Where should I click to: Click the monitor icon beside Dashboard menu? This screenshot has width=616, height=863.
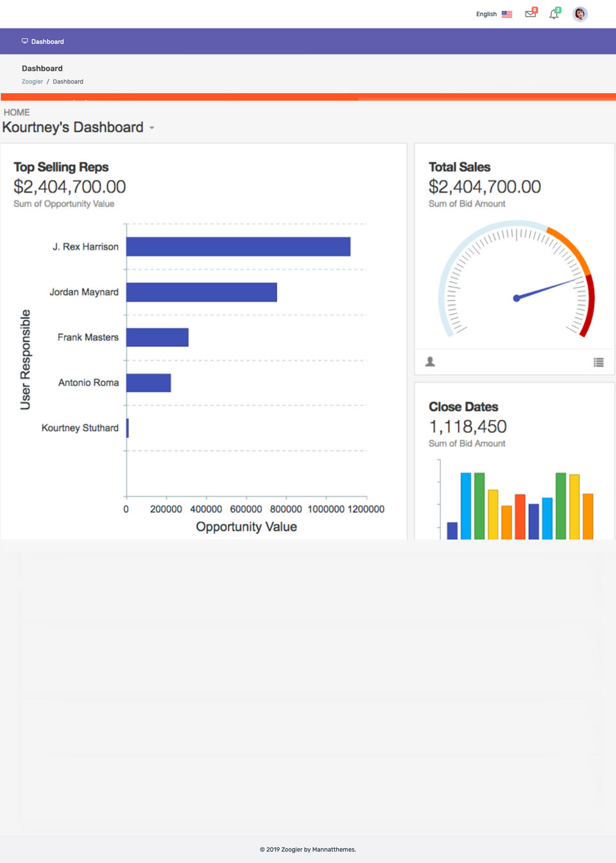pyautogui.click(x=25, y=41)
